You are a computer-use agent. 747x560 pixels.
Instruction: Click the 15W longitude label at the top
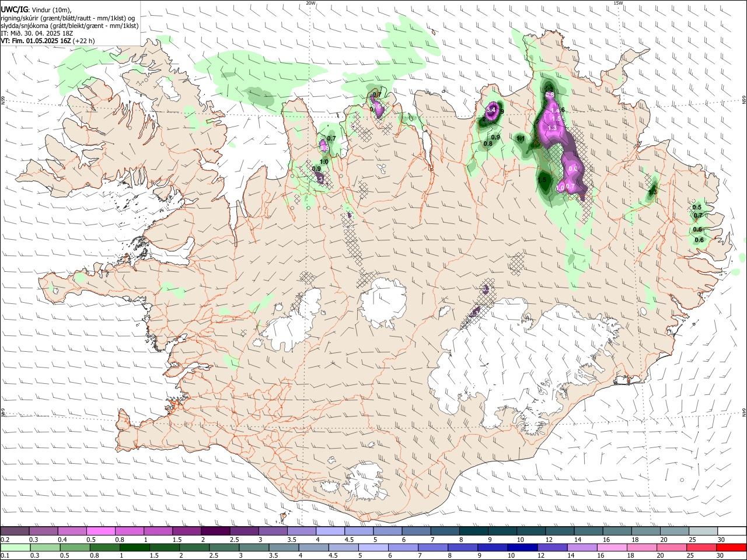tap(618, 3)
